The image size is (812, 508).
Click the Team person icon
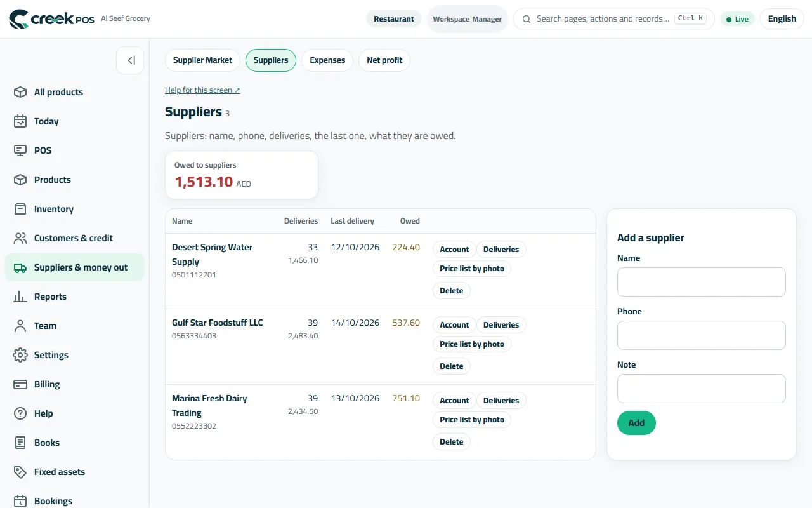click(20, 326)
